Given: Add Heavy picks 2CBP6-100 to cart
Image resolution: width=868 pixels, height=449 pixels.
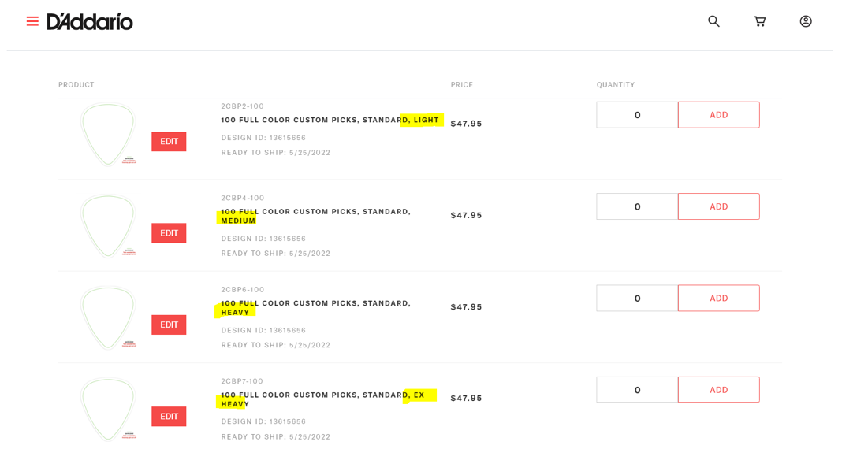Looking at the screenshot, I should 718,299.
